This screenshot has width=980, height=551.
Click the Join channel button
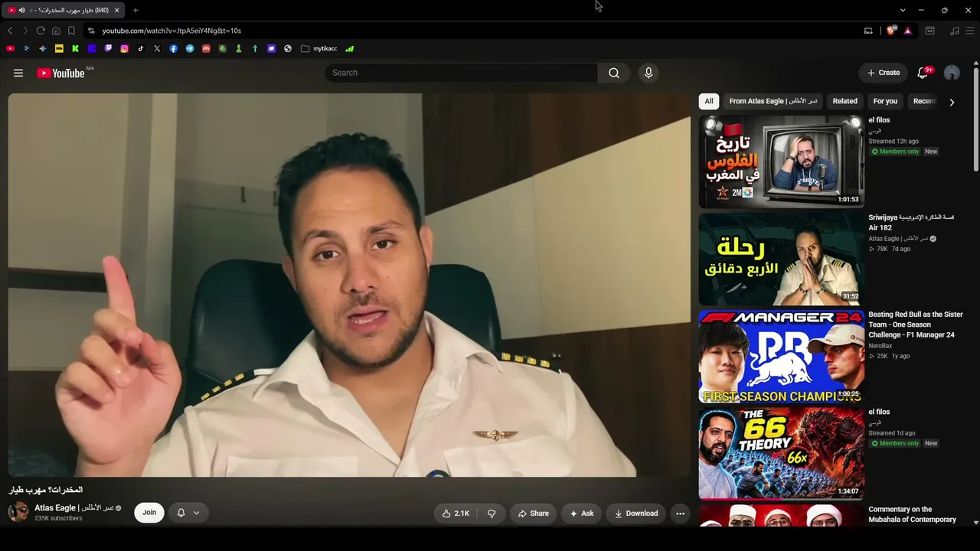pyautogui.click(x=149, y=513)
